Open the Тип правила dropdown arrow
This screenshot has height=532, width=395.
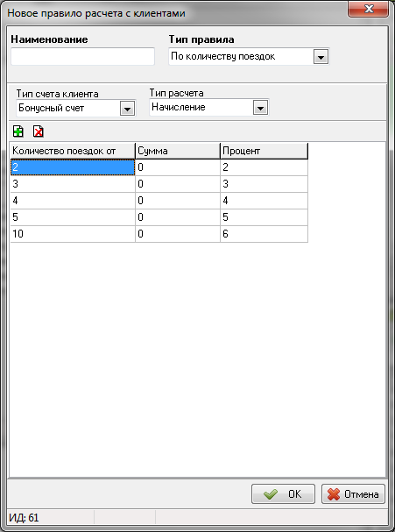point(321,57)
